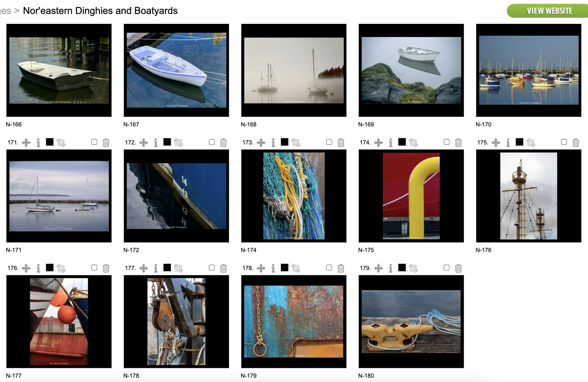Open info icon for image 176
588x382 pixels.
tap(38, 268)
